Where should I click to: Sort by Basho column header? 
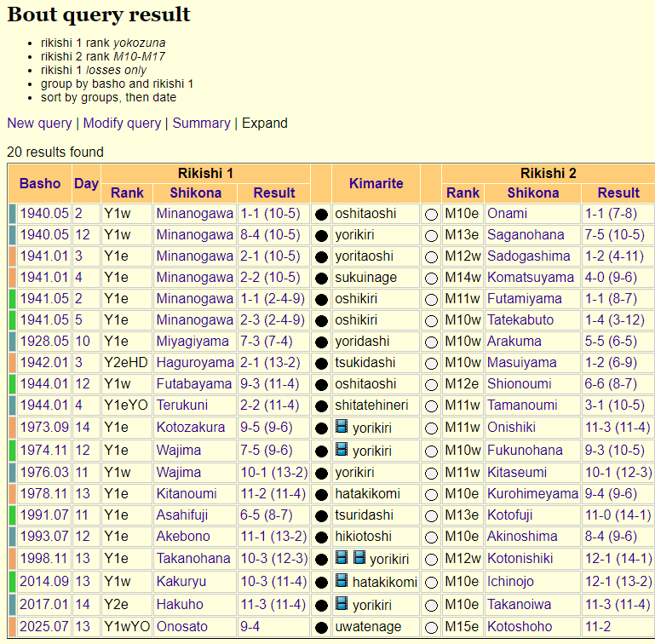pos(40,183)
